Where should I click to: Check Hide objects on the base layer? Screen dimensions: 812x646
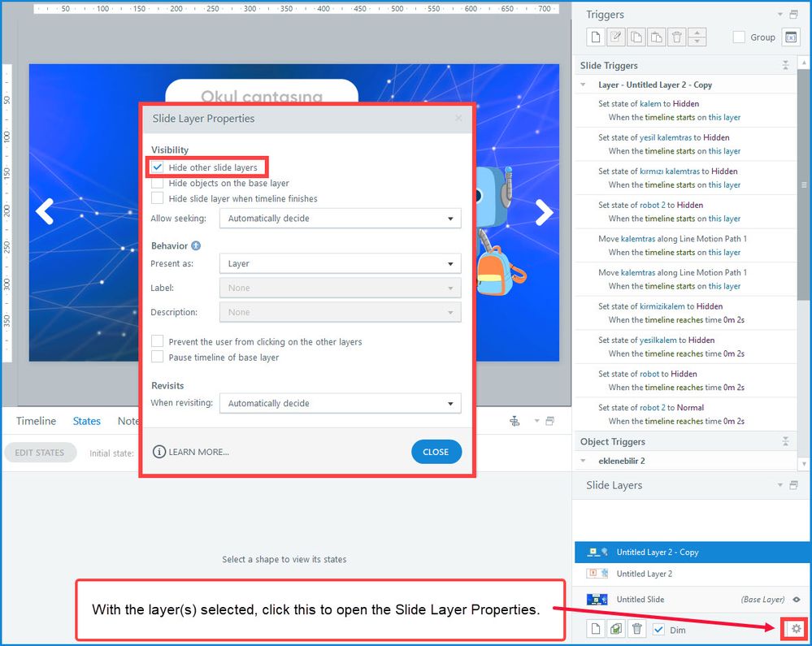tap(158, 183)
